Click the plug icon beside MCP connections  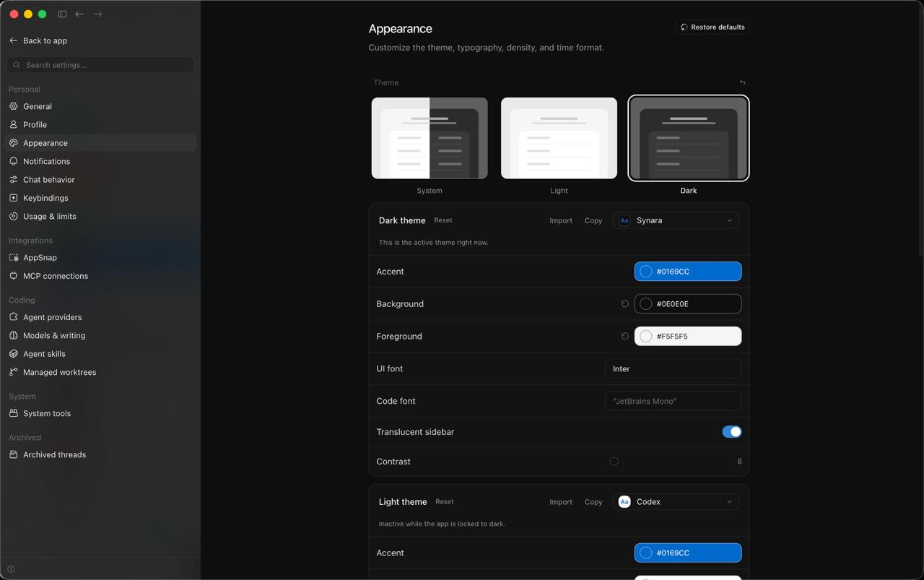coord(14,276)
